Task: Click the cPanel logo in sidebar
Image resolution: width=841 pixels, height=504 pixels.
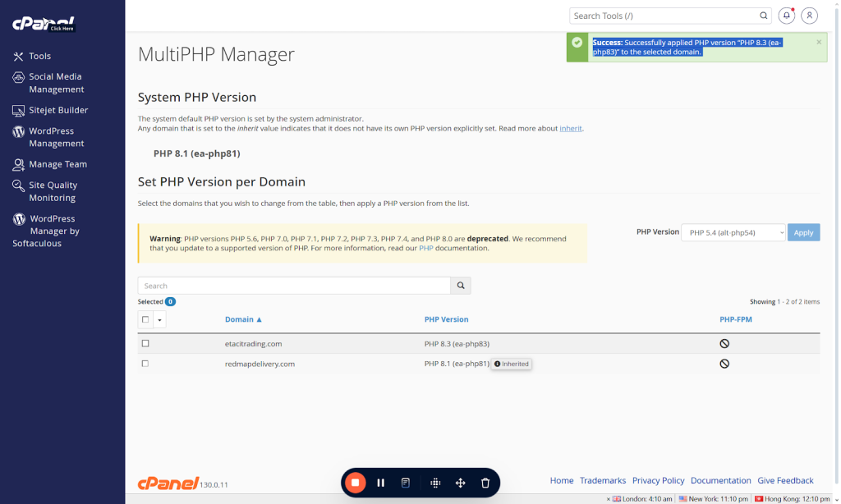Action: pos(44,24)
